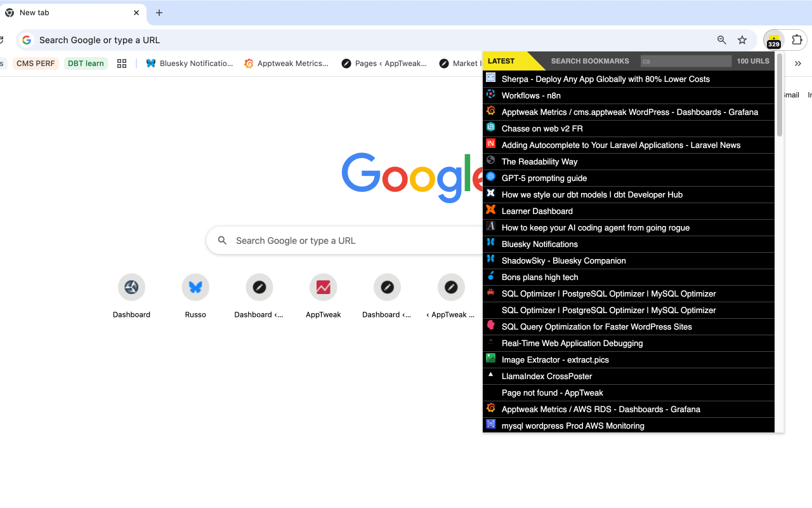This screenshot has height=508, width=812.
Task: Click the Grafana favicon of cms.apptweak WordPress row
Action: coord(490,110)
